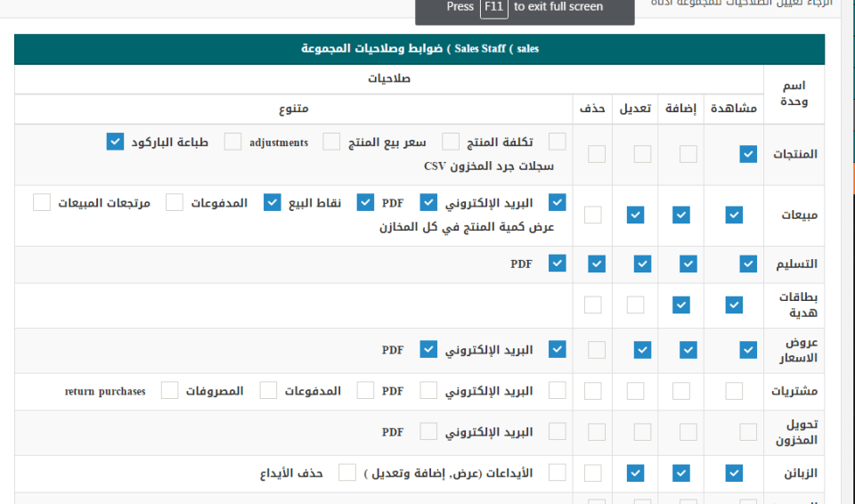Enable delete permission for مبيعات
This screenshot has height=504, width=855.
tap(593, 215)
